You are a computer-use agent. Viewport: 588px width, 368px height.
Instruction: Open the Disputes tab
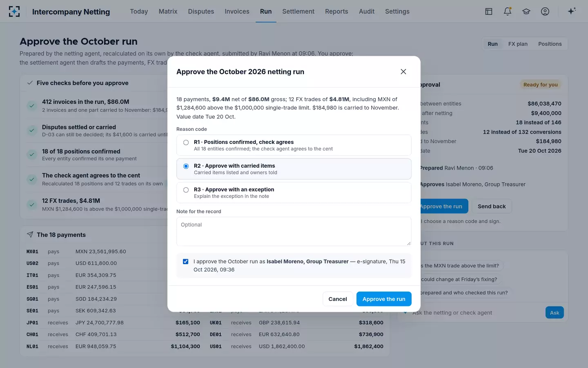tap(201, 11)
